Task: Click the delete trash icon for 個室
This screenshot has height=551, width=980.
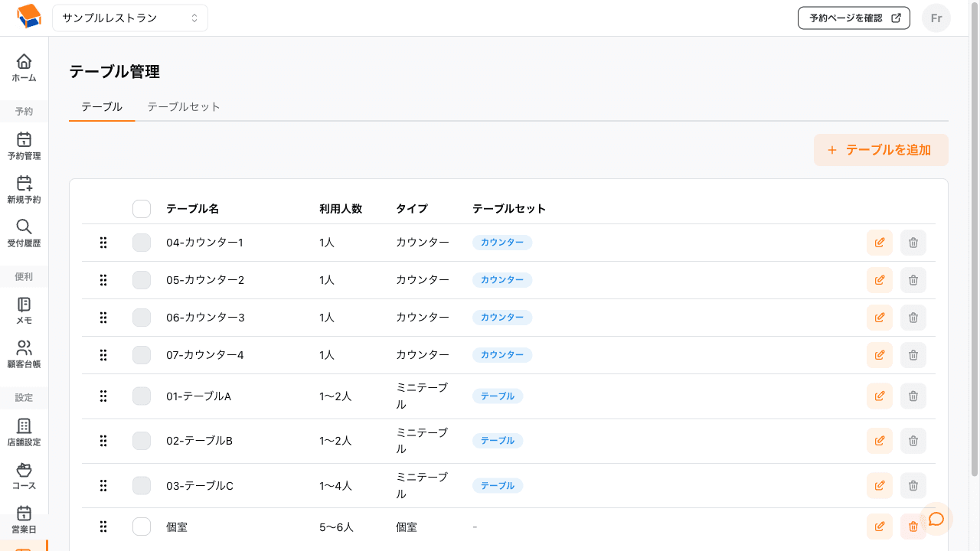Action: point(913,527)
